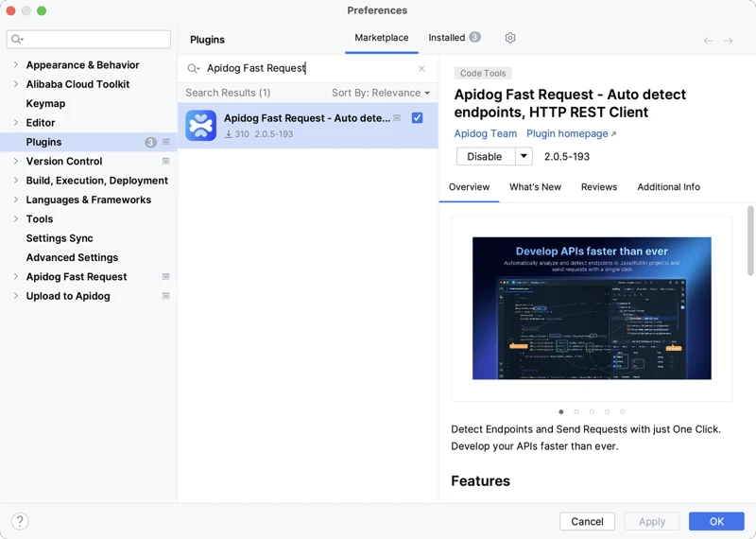Image resolution: width=756 pixels, height=539 pixels.
Task: Select the Apidog Fast Request search result
Action: tap(308, 126)
